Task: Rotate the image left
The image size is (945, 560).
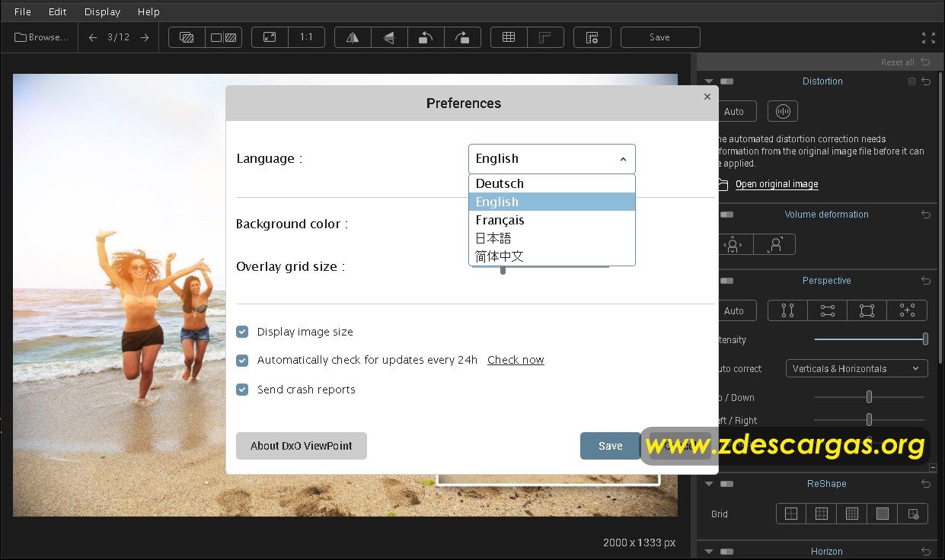Action: point(426,37)
